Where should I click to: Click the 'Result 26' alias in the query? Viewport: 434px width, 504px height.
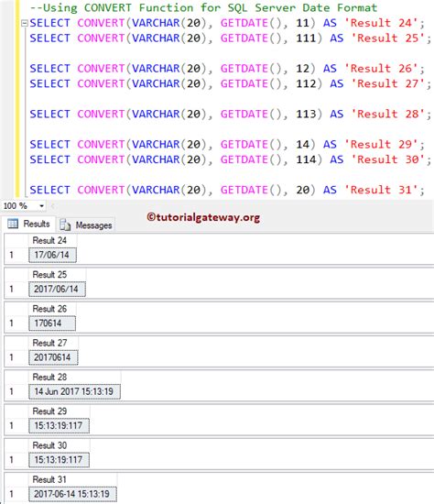[381, 68]
